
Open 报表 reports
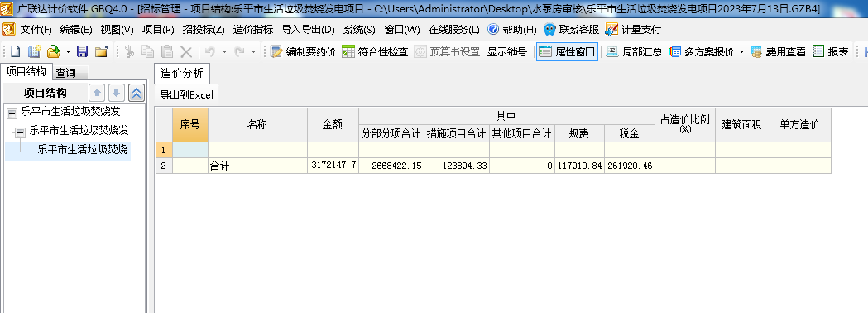pos(831,52)
